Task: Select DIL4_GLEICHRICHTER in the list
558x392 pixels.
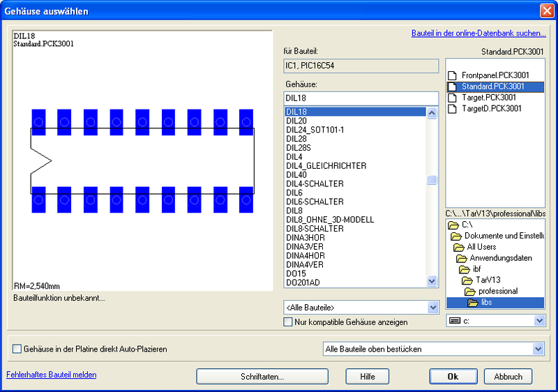Action: [x=355, y=166]
